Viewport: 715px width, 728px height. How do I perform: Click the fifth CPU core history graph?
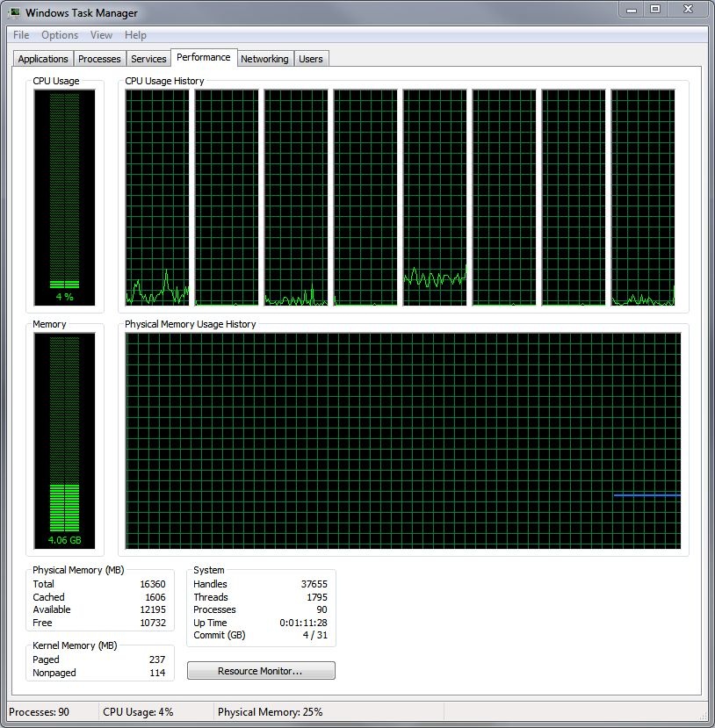[x=435, y=198]
